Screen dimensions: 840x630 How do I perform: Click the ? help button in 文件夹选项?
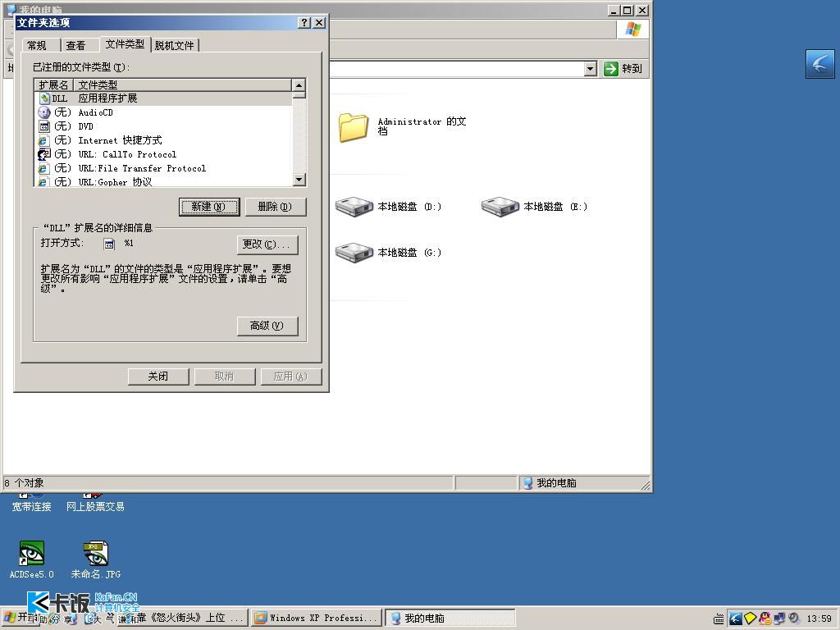tap(304, 22)
